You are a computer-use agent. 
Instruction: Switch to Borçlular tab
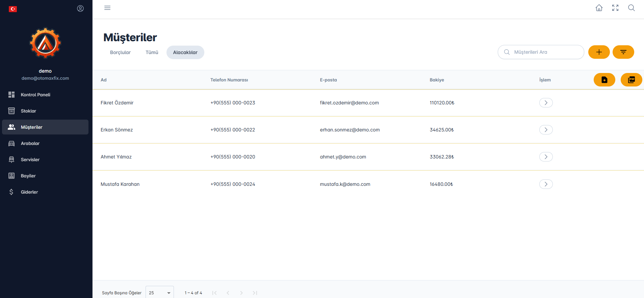(x=120, y=52)
